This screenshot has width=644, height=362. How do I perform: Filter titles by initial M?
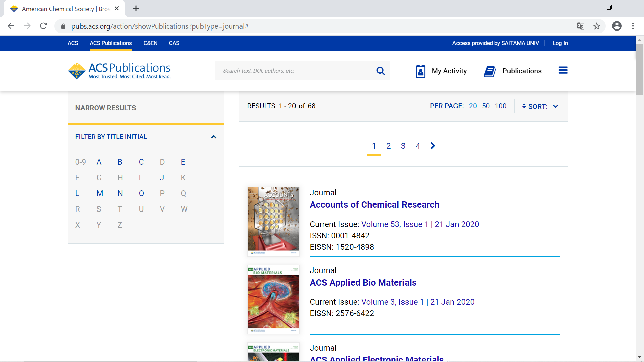pyautogui.click(x=100, y=193)
